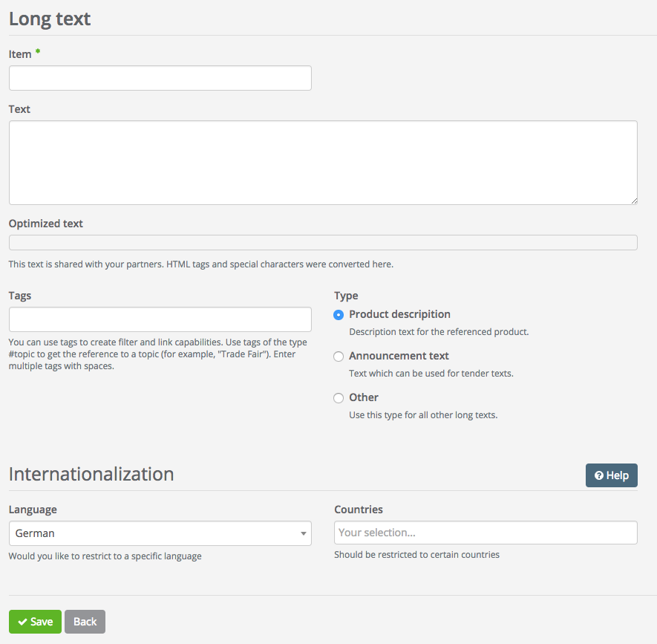Click the green required asterisk beside Item

38,52
